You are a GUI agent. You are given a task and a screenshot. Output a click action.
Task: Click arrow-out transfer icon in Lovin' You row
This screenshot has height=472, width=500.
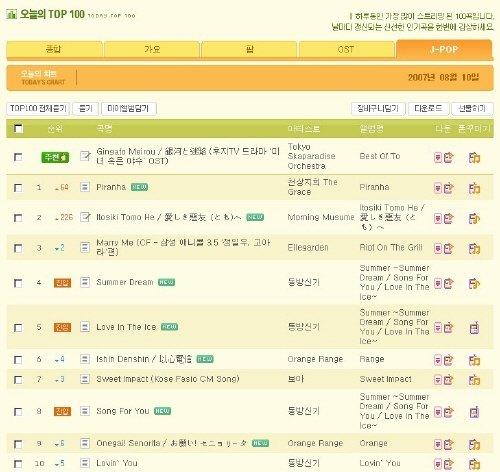coord(449,464)
